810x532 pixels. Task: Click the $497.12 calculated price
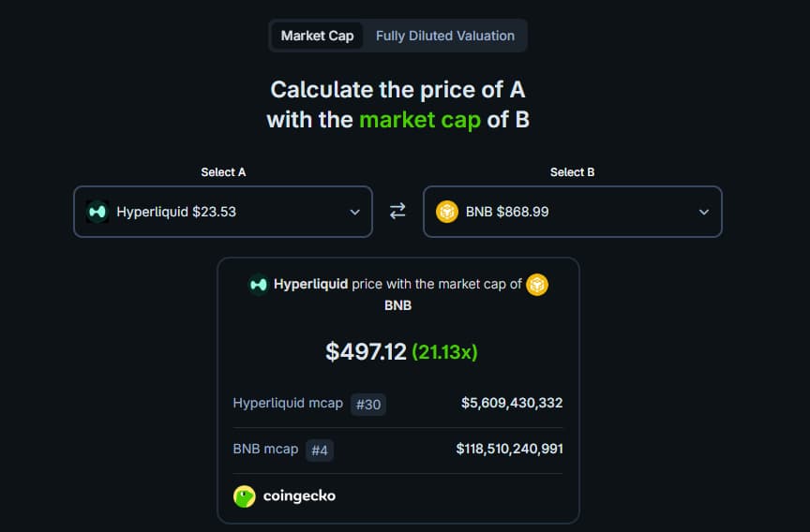point(366,352)
